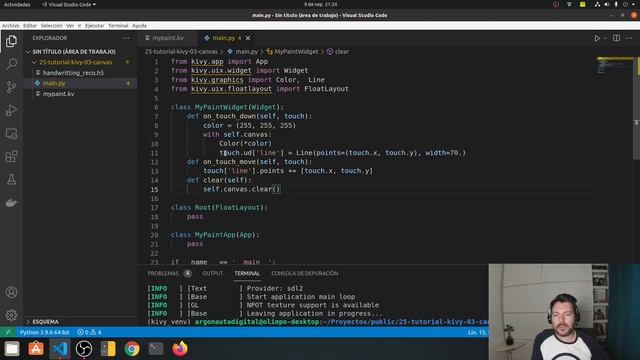Select Visual Studio Code dock icon
Image resolution: width=640 pixels, height=360 pixels.
60,349
